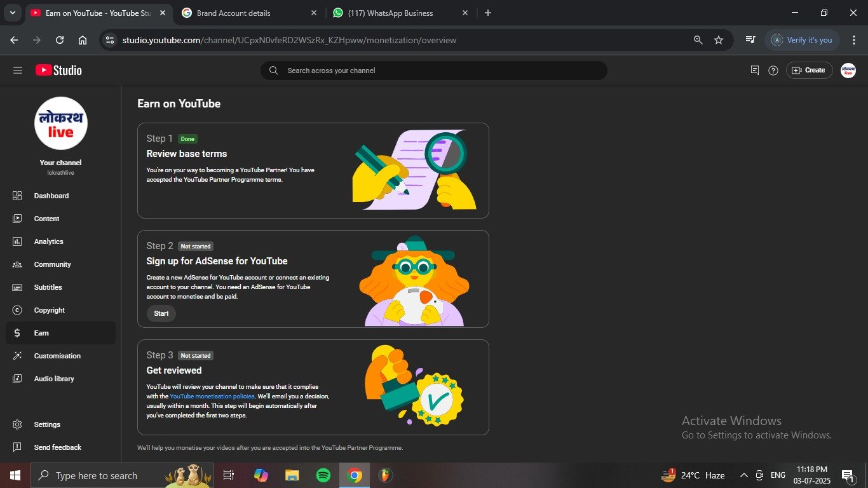
Task: Open the tab search dropdown arrow
Action: (x=12, y=13)
